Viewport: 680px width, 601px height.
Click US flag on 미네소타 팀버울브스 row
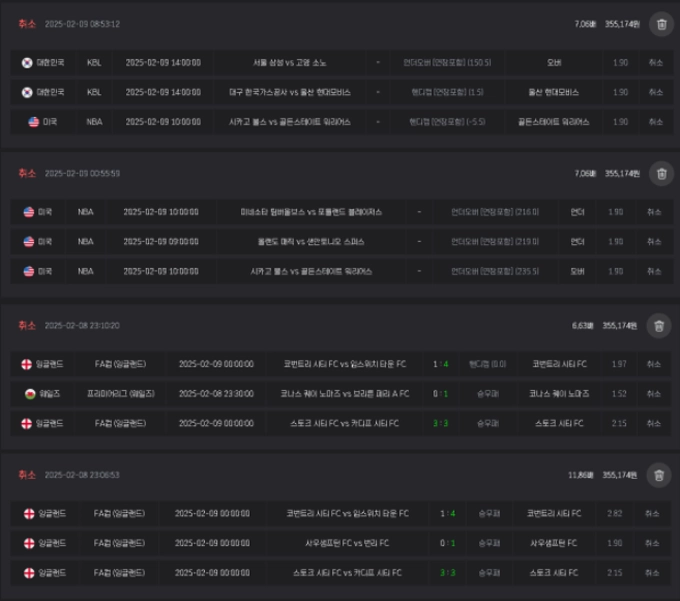[29, 212]
